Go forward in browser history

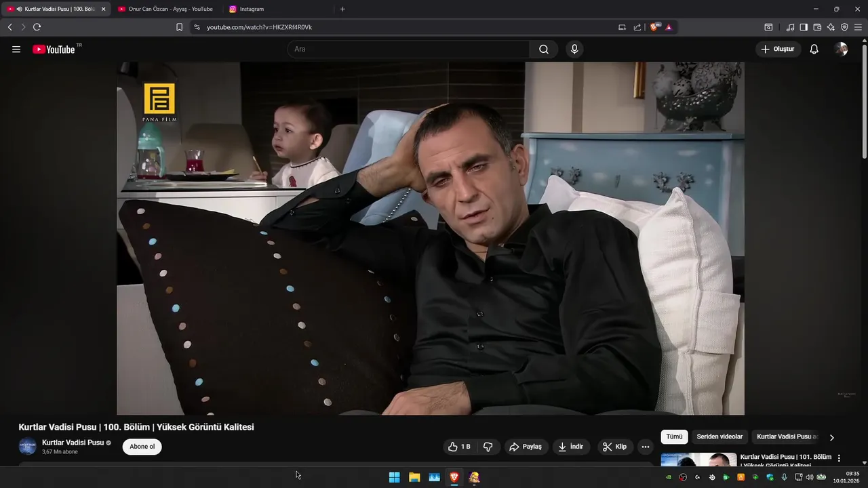point(23,27)
